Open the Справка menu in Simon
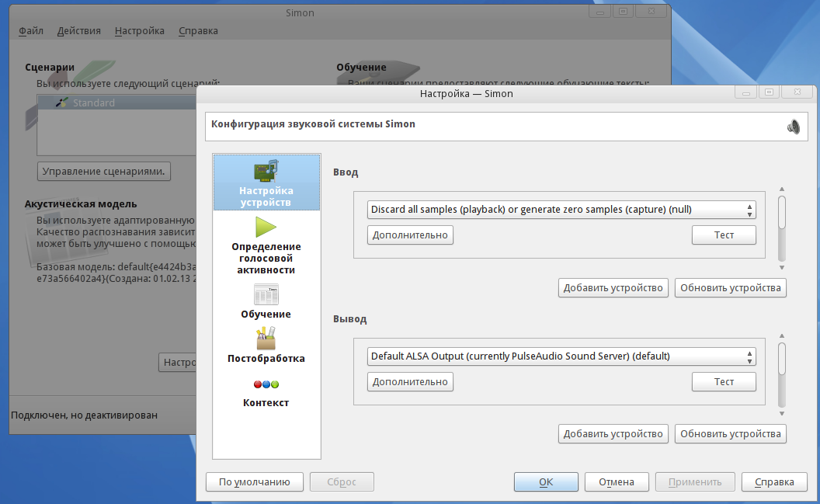This screenshot has height=504, width=820. (198, 31)
